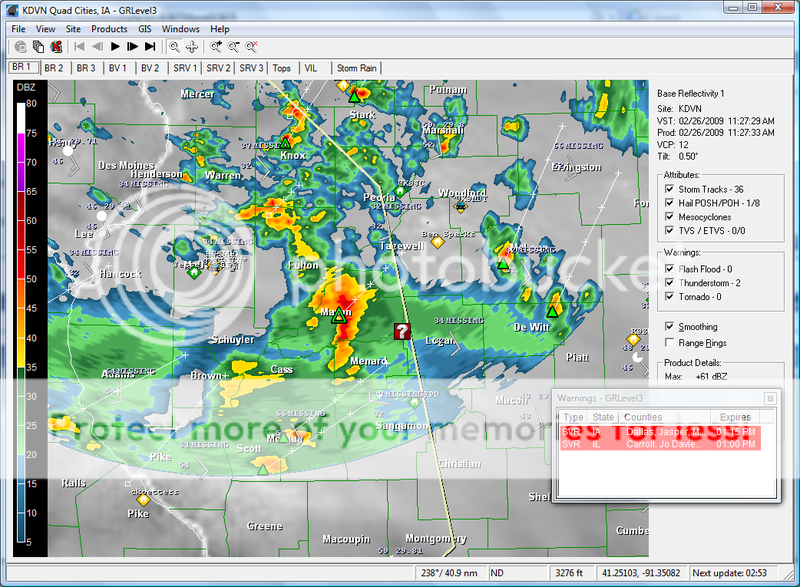Step forward one radar frame
The image size is (800, 587).
tap(133, 47)
